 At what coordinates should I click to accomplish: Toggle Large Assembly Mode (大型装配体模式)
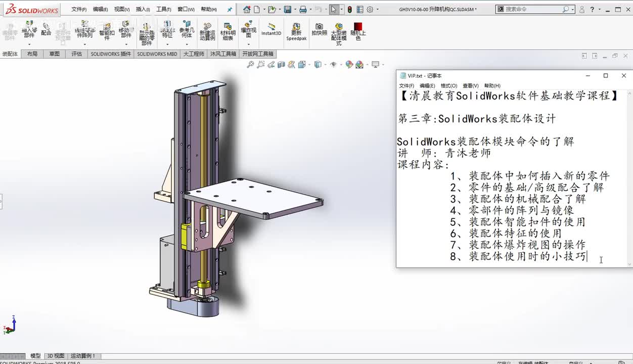[x=339, y=34]
